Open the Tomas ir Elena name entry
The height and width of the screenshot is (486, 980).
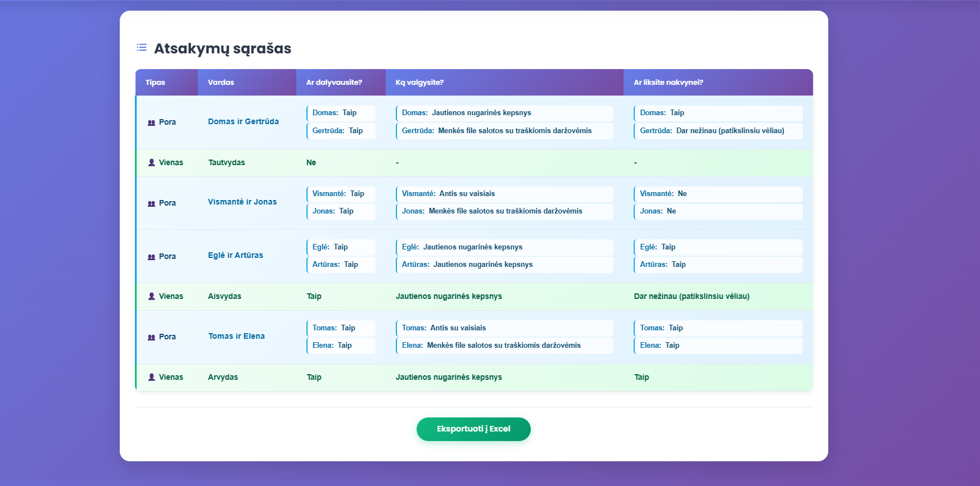click(236, 336)
